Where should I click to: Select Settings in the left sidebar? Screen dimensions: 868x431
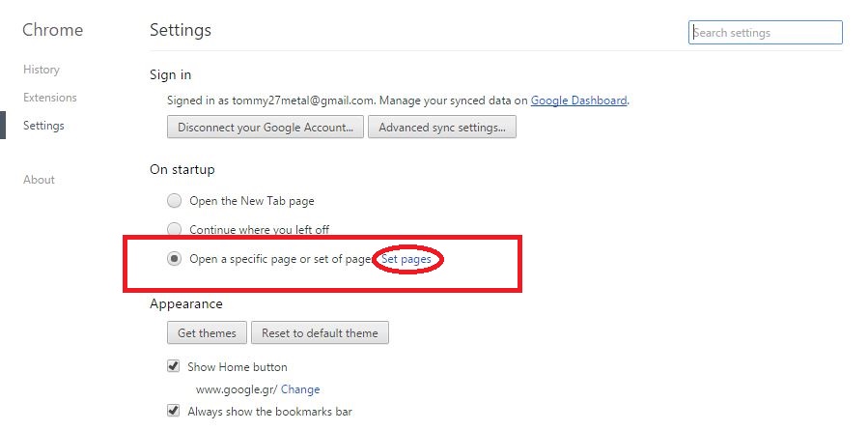[43, 126]
